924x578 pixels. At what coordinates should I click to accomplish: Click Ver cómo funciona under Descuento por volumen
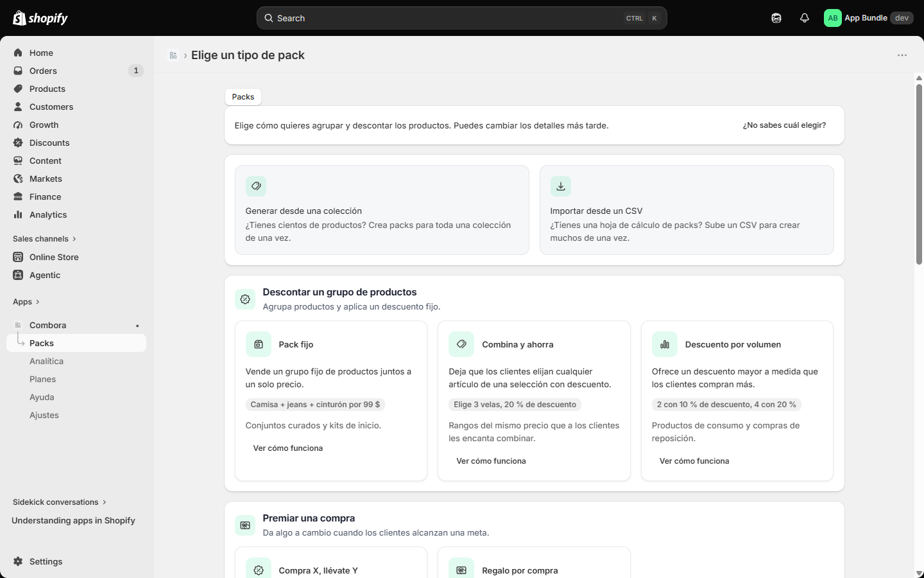(x=694, y=461)
